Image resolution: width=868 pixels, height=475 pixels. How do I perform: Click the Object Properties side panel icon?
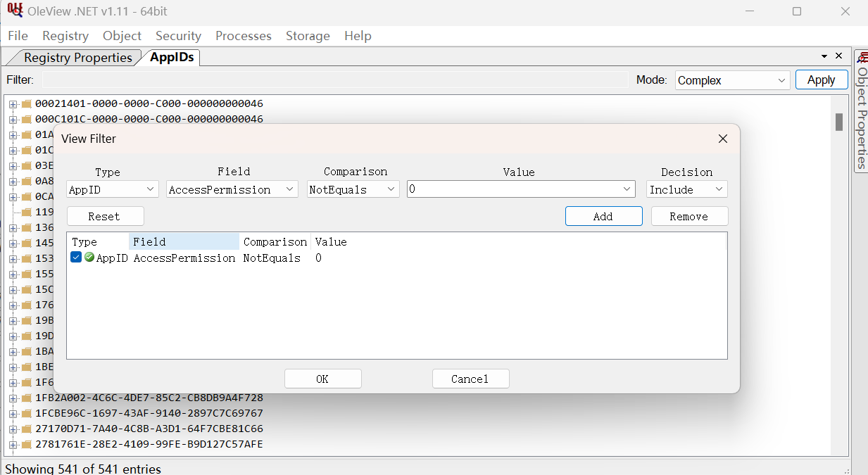pos(861,58)
